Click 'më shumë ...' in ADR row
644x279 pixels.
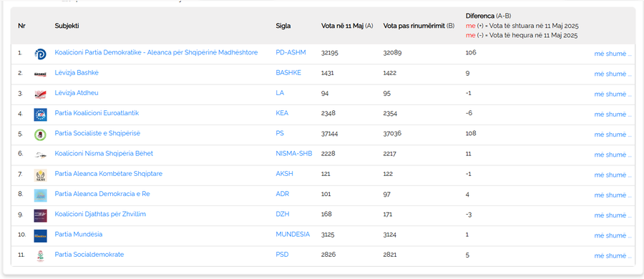tap(613, 195)
